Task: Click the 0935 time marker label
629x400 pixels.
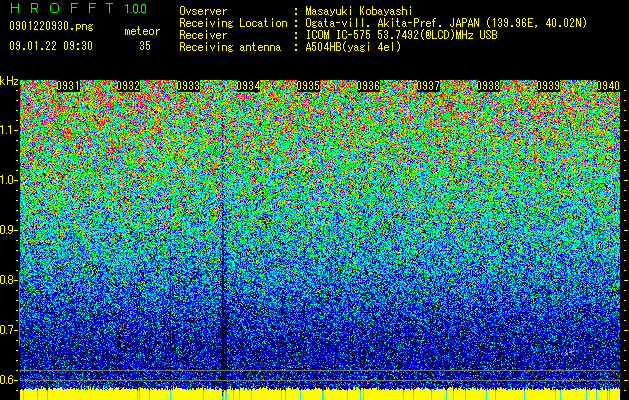Action: 308,86
